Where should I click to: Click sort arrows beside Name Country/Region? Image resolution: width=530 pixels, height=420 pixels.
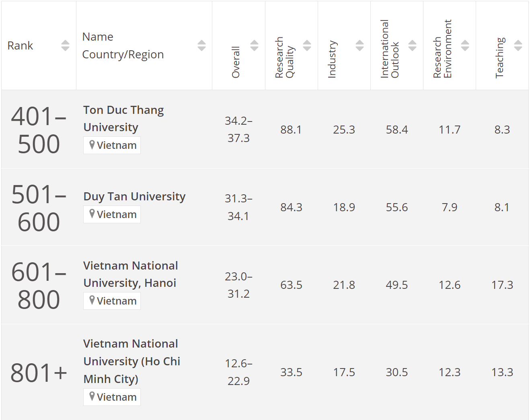pyautogui.click(x=201, y=45)
